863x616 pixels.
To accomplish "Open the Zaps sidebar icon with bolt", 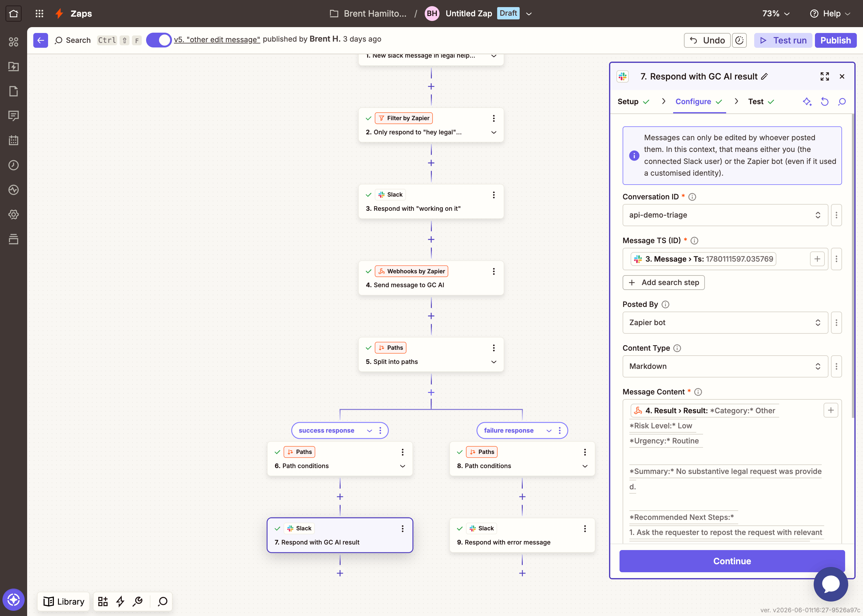I will [x=14, y=66].
